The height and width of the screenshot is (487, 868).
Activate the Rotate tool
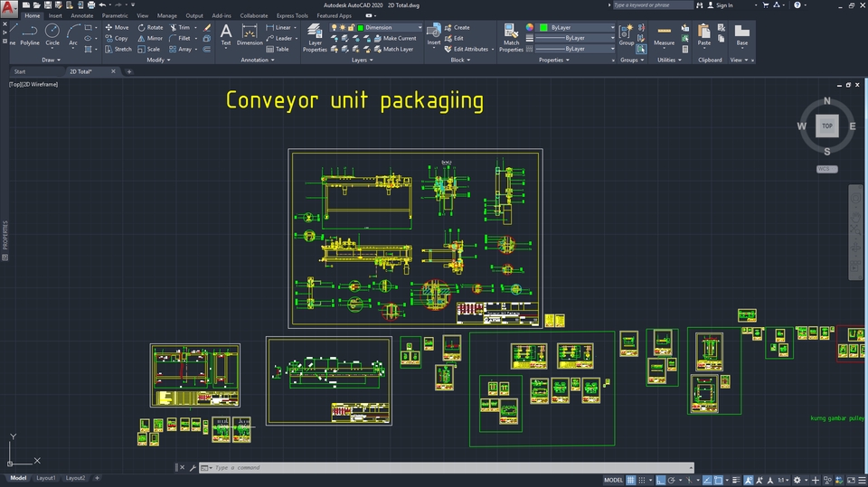click(151, 27)
